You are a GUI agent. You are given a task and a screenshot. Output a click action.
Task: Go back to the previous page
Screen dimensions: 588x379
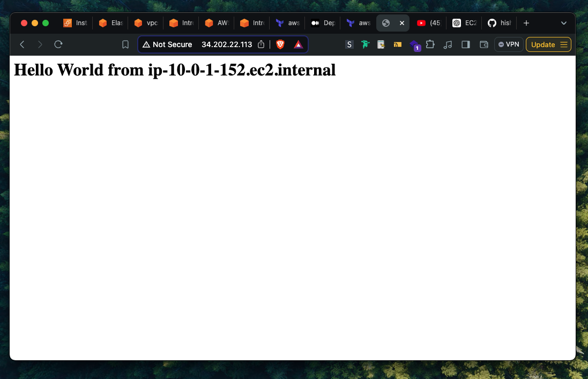[x=22, y=44]
